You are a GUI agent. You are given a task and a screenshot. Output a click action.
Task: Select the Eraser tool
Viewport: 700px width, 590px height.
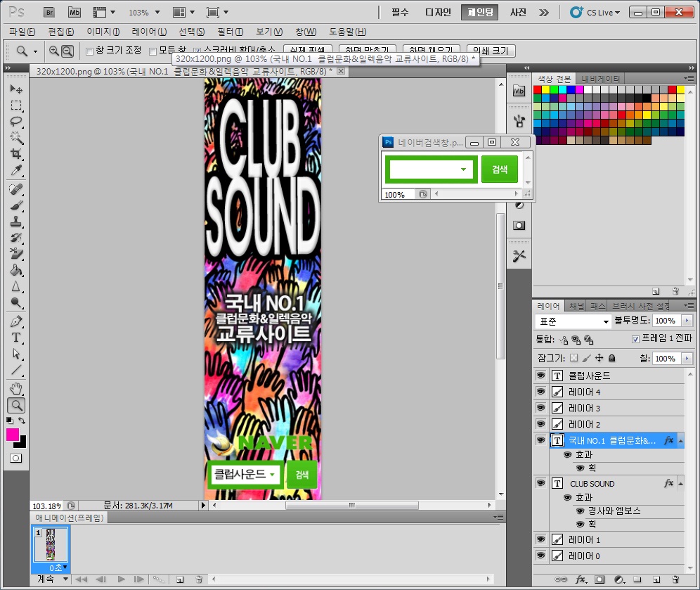pyautogui.click(x=16, y=254)
